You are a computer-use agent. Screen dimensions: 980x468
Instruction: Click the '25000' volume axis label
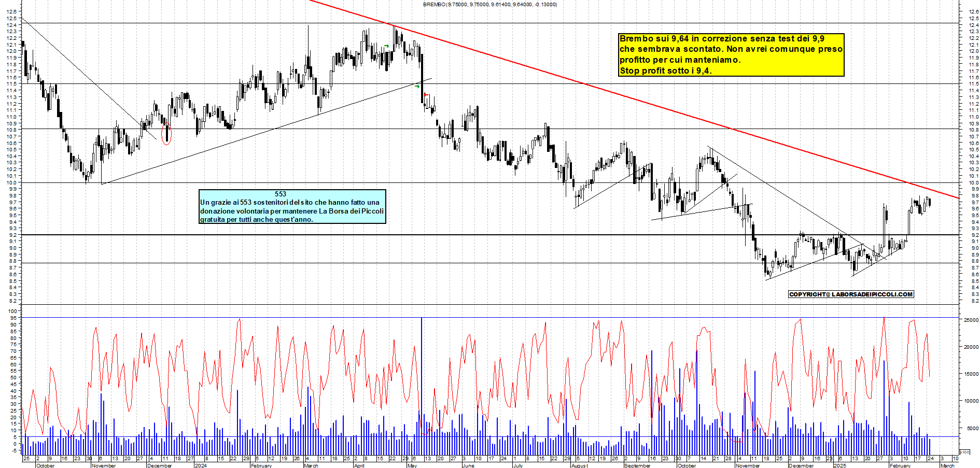click(x=971, y=320)
